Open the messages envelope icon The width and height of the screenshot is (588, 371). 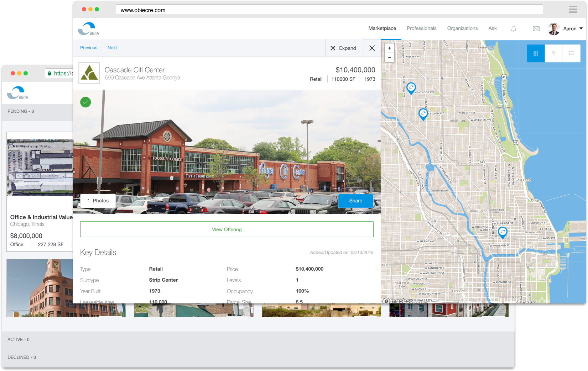[536, 29]
